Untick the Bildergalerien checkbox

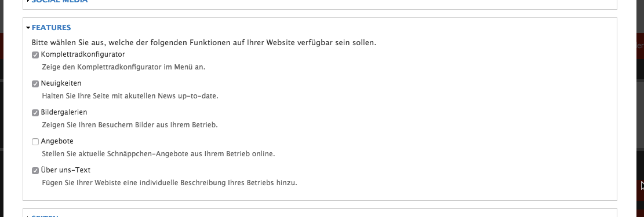click(x=35, y=113)
